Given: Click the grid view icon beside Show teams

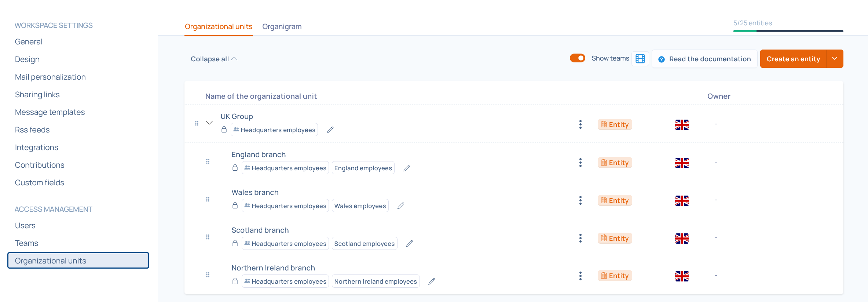Looking at the screenshot, I should (x=640, y=59).
